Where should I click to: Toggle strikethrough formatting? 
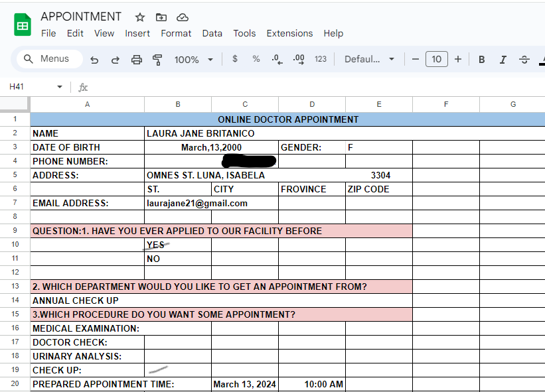524,60
